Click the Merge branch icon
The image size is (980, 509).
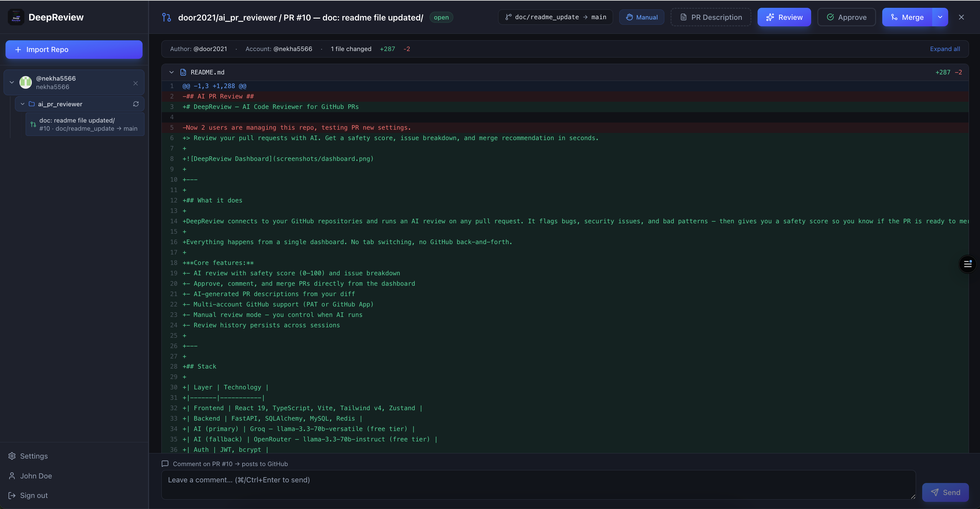(x=894, y=17)
